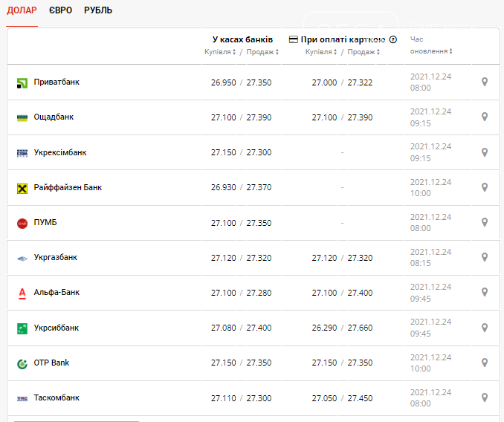Open the Приватбанк bank link
This screenshot has width=504, height=422.
56,82
